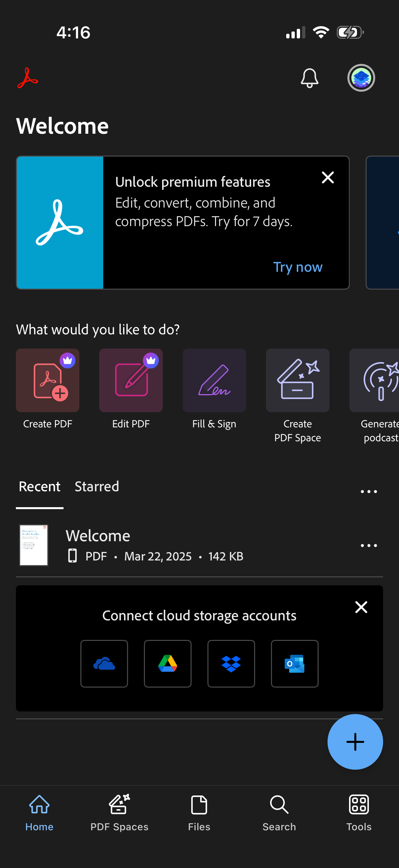Open the user profile avatar
The width and height of the screenshot is (399, 868).
click(x=361, y=78)
